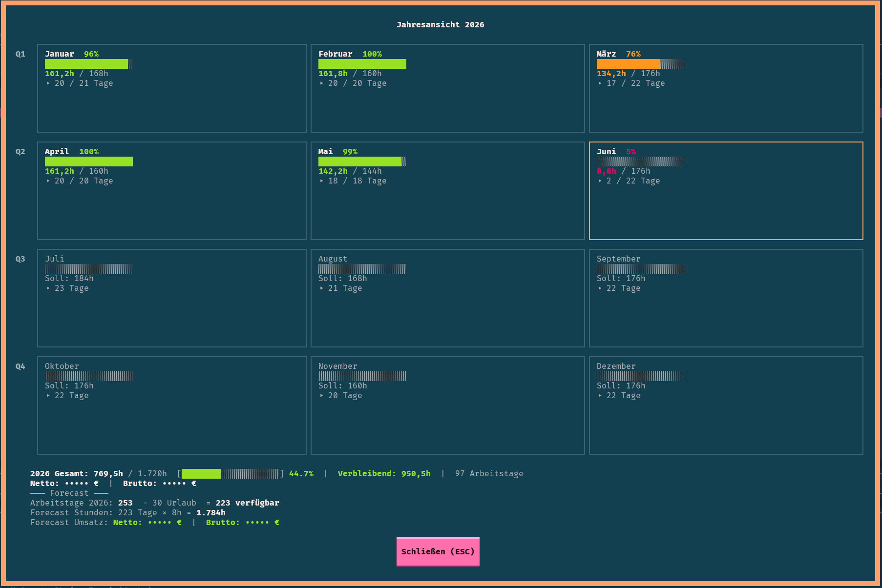This screenshot has height=588, width=882.
Task: Expand the Juni days triangle marker
Action: [600, 181]
